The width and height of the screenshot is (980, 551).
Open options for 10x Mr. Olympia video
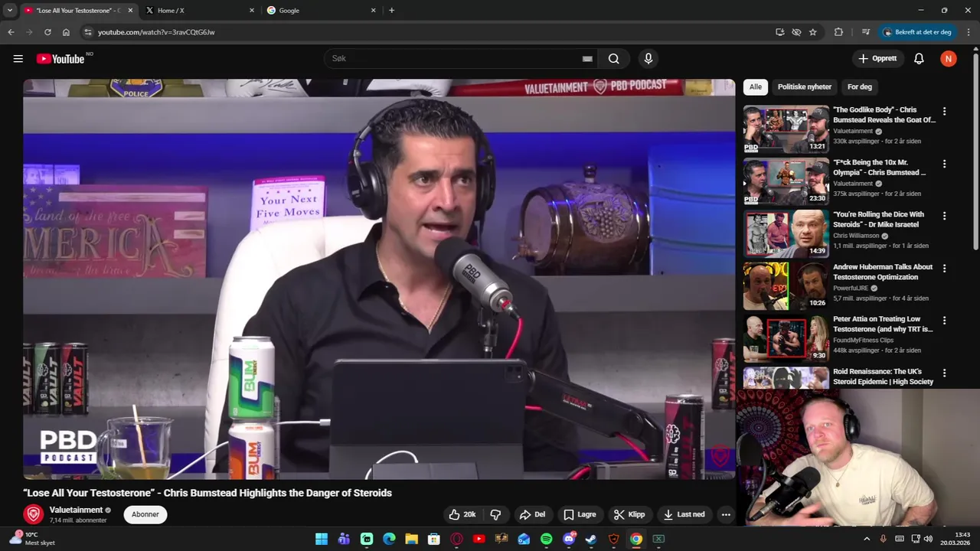(944, 164)
